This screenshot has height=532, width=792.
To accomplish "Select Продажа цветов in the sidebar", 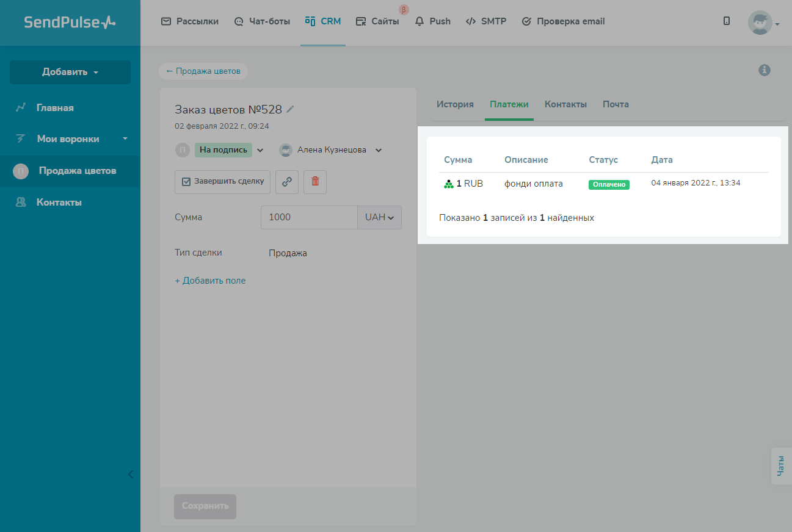I will (x=70, y=171).
